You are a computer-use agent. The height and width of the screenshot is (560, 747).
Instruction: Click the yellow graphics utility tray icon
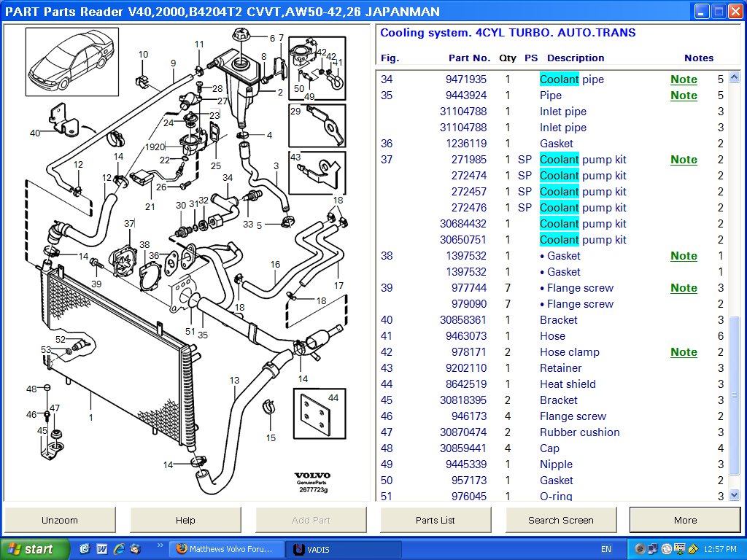[x=693, y=548]
